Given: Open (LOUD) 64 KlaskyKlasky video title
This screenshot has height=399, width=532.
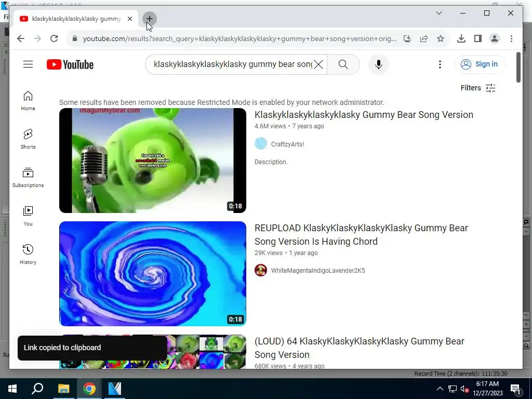Looking at the screenshot, I should pos(360,348).
